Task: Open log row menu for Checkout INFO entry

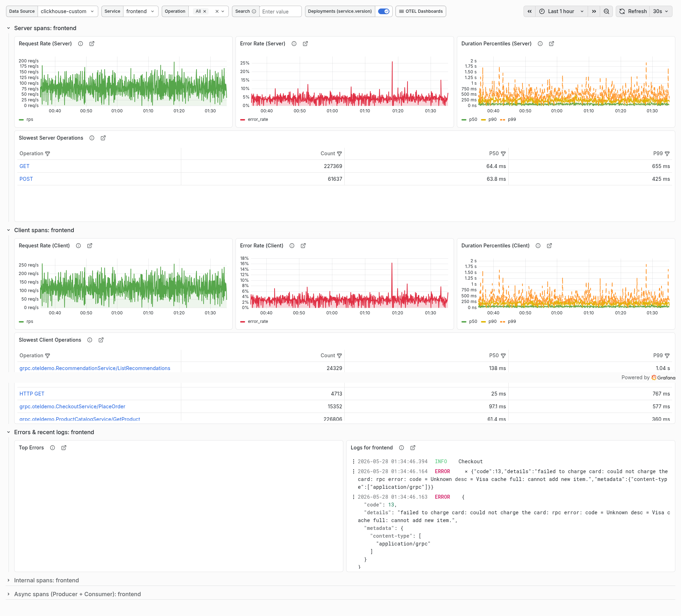Action: (353, 461)
